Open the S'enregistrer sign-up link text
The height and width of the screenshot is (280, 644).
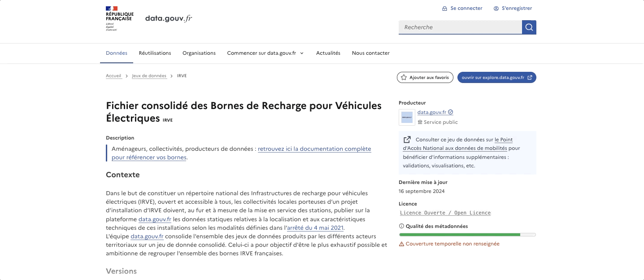coord(517,8)
